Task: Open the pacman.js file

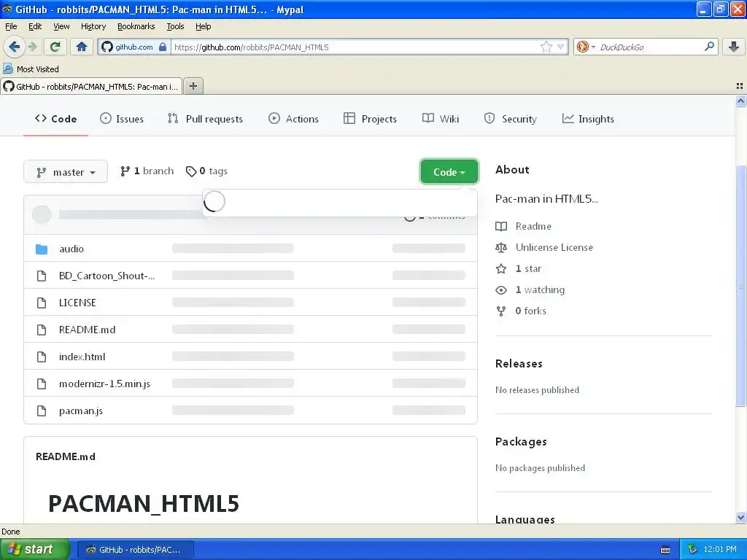Action: (x=80, y=411)
